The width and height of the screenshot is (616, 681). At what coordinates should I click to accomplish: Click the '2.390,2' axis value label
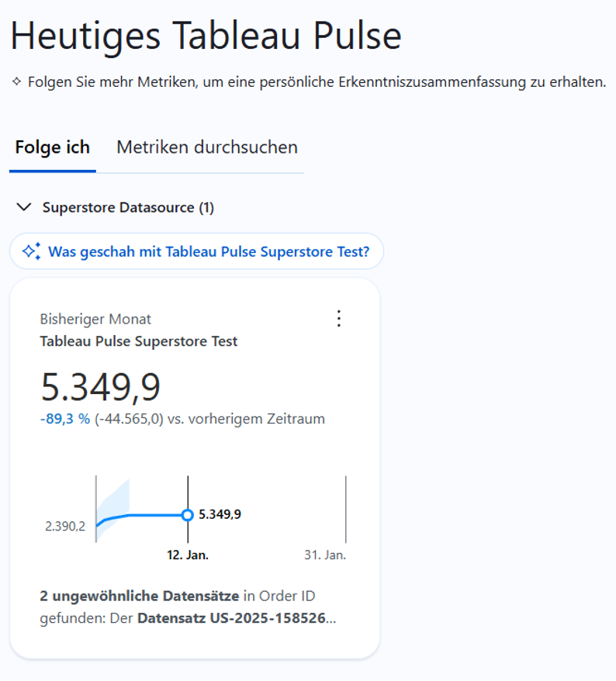tap(65, 527)
